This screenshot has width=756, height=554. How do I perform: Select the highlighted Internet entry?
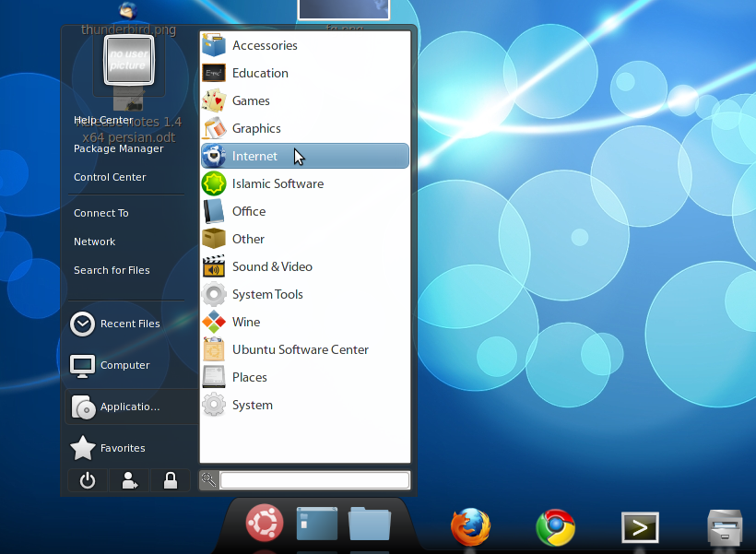tap(305, 156)
